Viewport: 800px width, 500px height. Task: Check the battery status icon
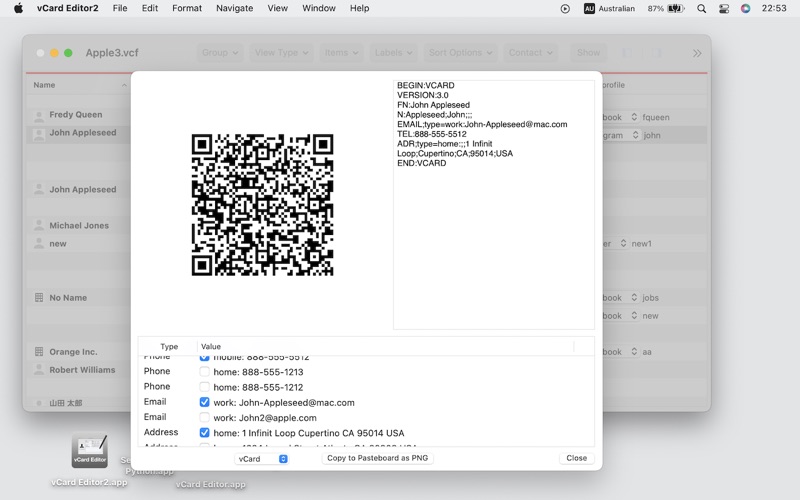pos(666,8)
